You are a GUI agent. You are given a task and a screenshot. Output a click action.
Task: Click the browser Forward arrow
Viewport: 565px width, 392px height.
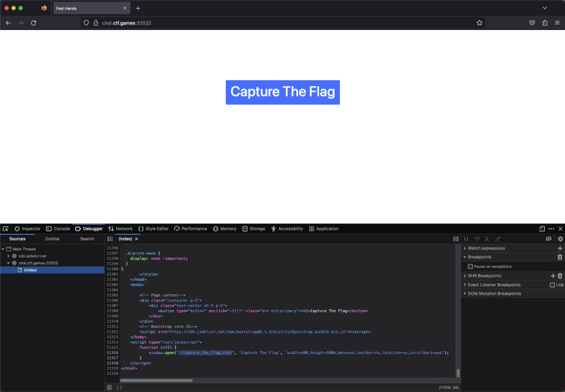coord(21,23)
